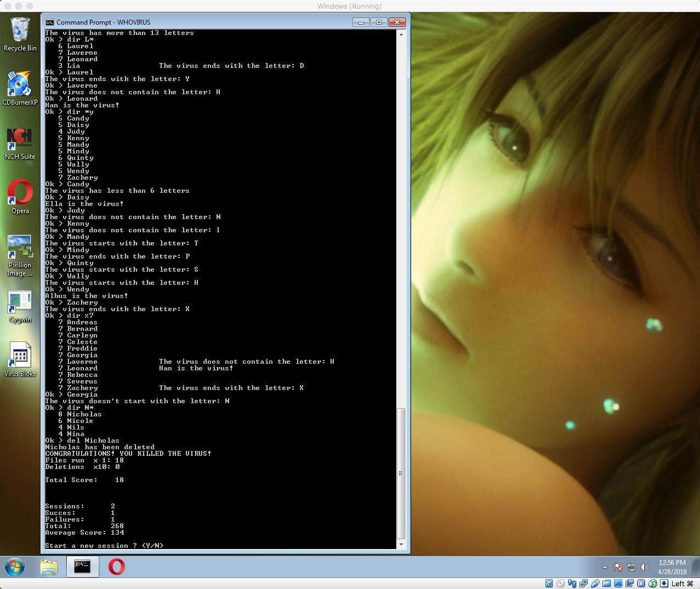Click the Command Prompt vertical scrollbar thumb
Image resolution: width=700 pixels, height=589 pixels.
pos(401,473)
